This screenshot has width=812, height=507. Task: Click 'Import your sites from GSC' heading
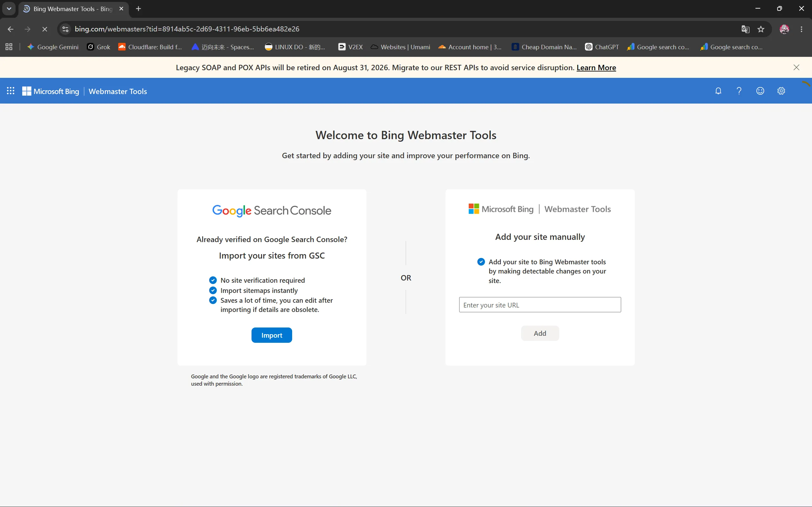(x=272, y=255)
